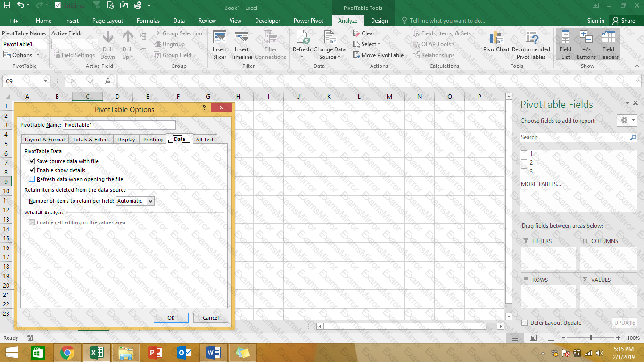Open the Number of items to retain dropdown

(150, 201)
